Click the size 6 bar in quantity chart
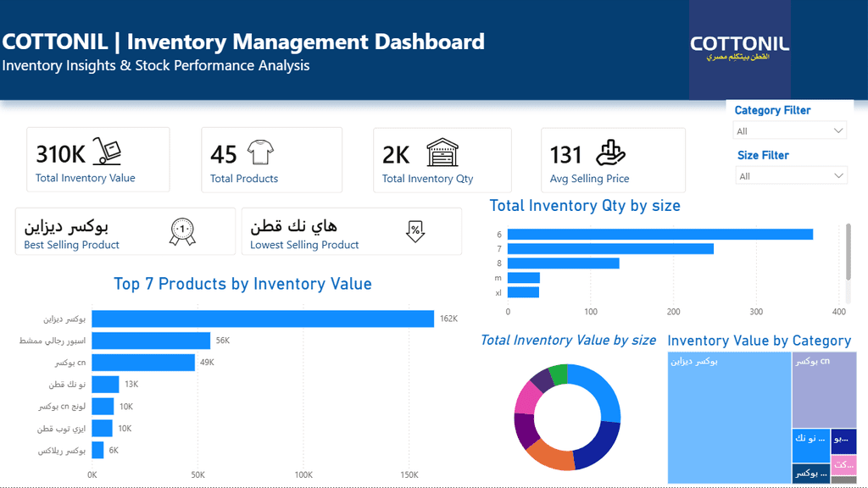 659,235
